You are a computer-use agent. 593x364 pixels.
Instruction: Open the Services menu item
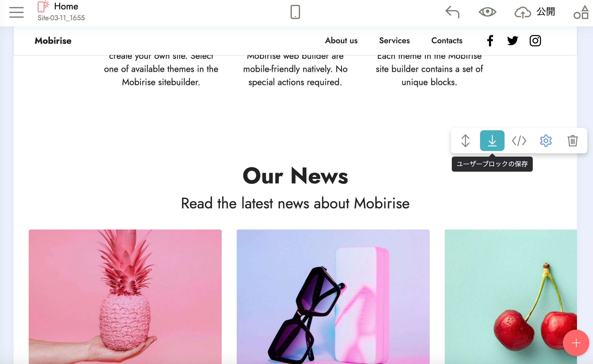click(x=394, y=40)
